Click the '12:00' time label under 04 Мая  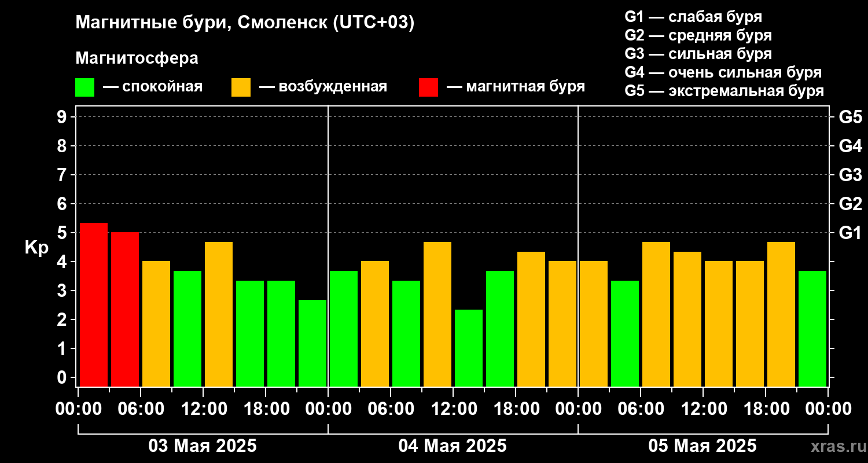coord(453,409)
